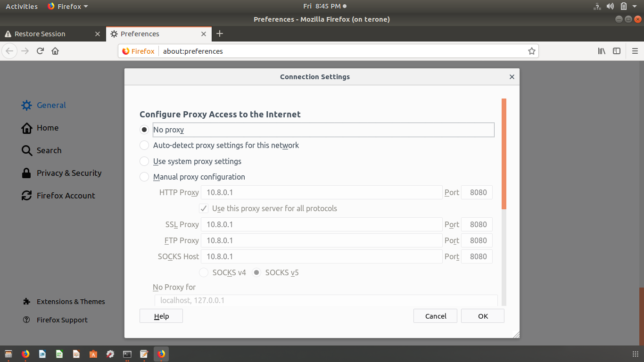Launch Terminal from the taskbar
644x362 pixels.
[127, 354]
